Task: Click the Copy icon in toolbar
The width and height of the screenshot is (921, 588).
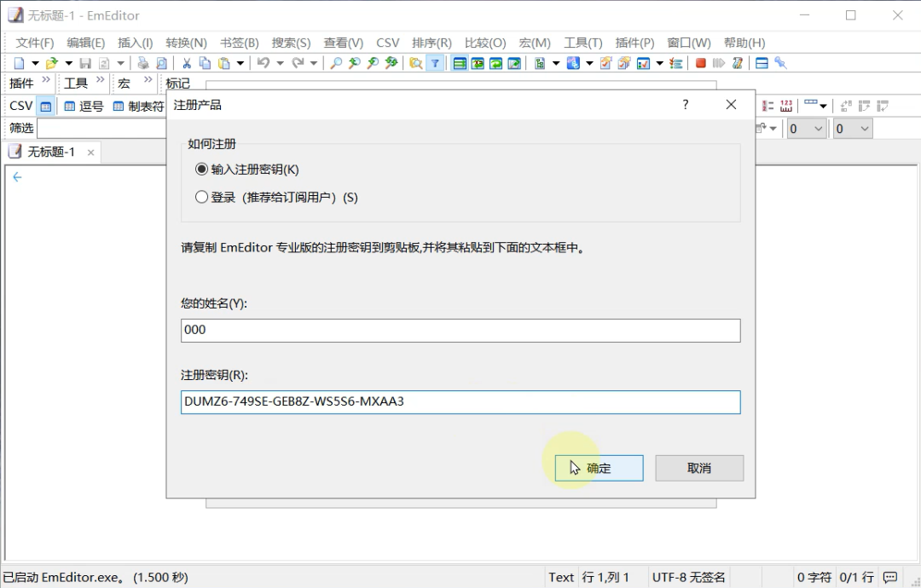Action: point(205,63)
